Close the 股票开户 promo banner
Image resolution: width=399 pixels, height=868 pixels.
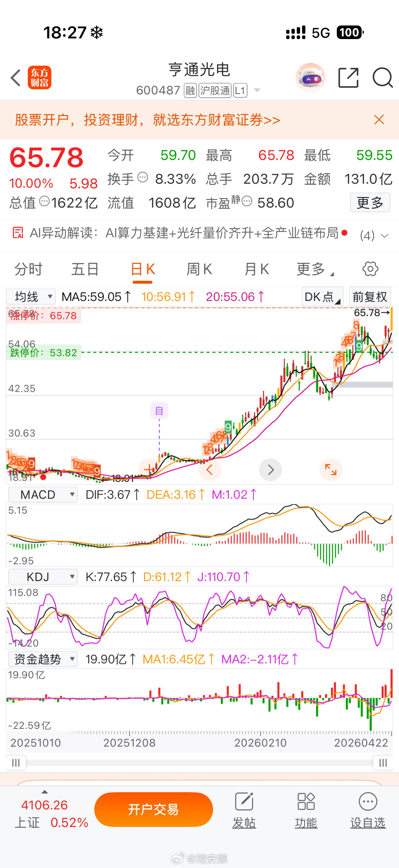pyautogui.click(x=379, y=120)
